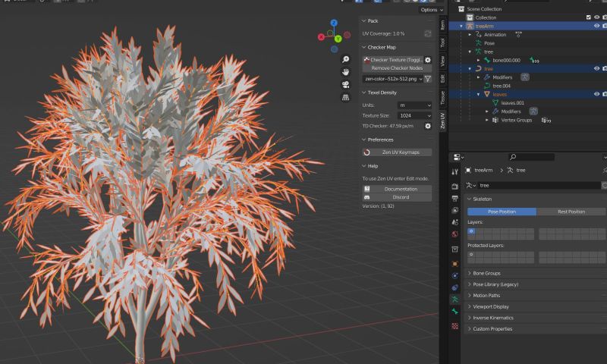Expand the Animation outliner item

tap(470, 35)
